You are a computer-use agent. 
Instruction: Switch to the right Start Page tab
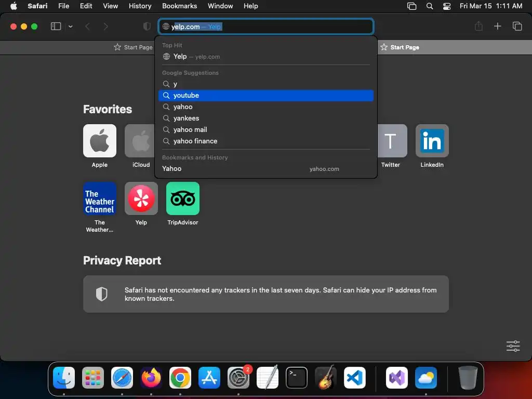[x=400, y=47]
